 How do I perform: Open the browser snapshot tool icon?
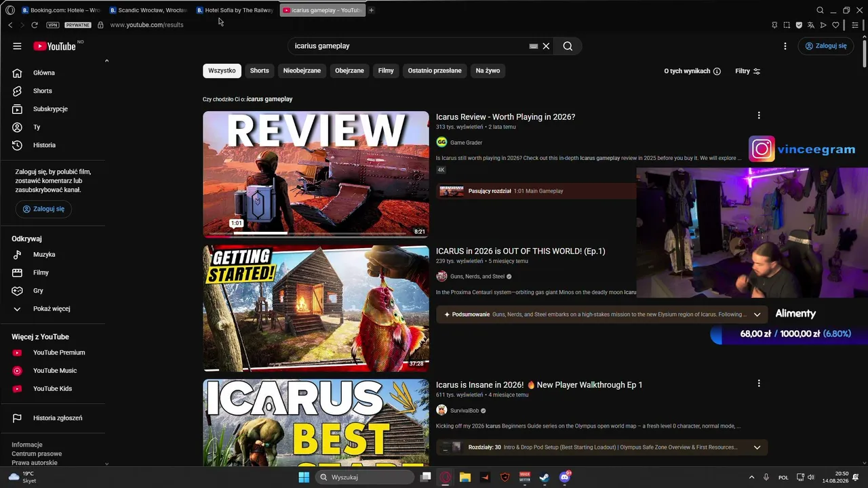tap(787, 25)
